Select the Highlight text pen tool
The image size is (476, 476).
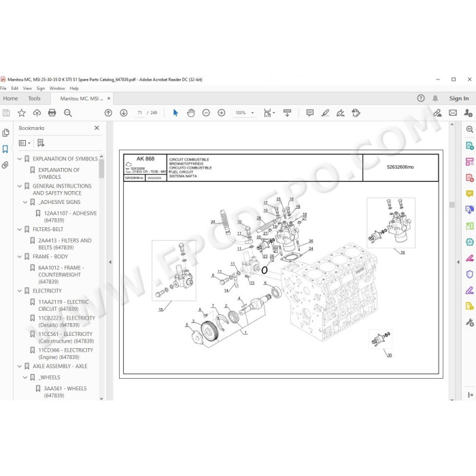tap(326, 113)
